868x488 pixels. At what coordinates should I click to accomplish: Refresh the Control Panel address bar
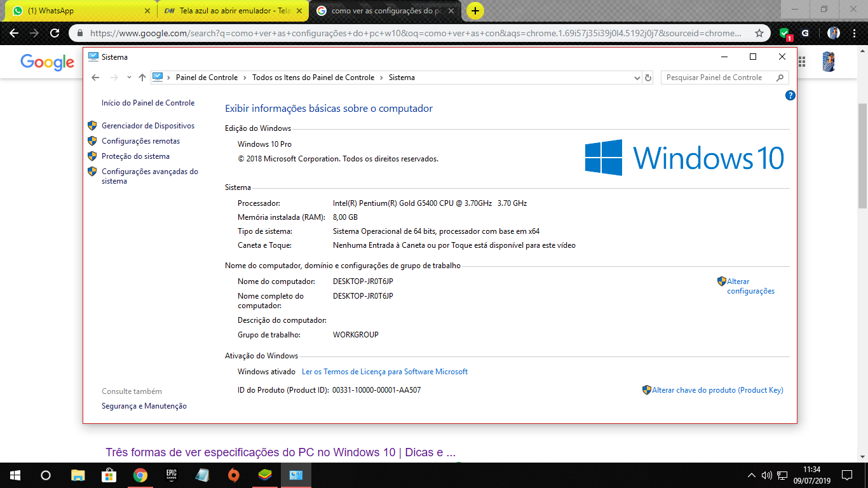(648, 78)
